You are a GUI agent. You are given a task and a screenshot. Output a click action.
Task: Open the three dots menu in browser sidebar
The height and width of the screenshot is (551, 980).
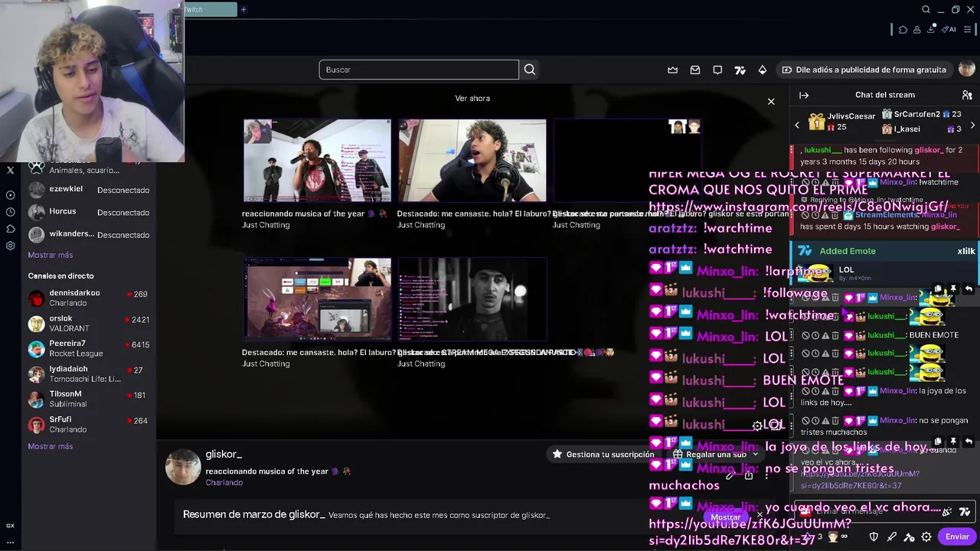coord(11,543)
